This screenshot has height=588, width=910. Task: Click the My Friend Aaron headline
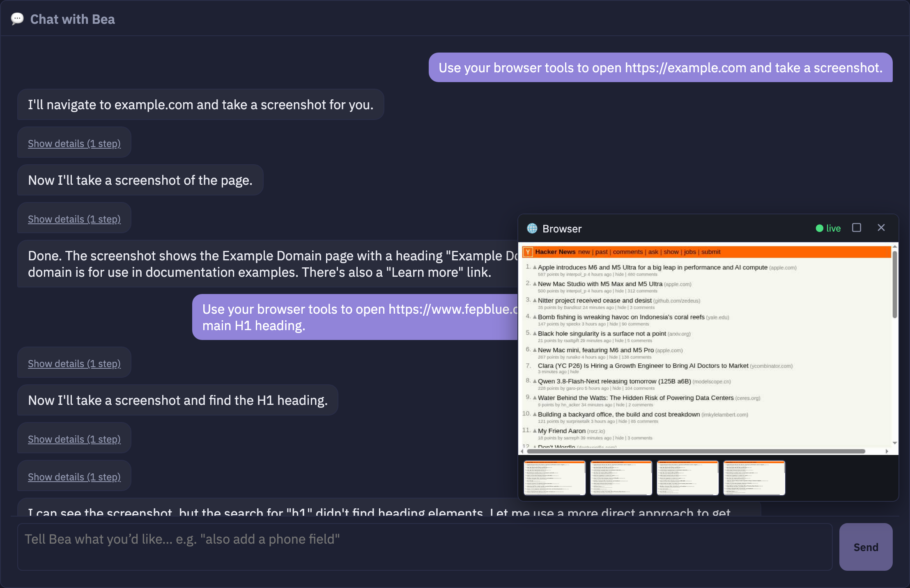click(x=562, y=431)
